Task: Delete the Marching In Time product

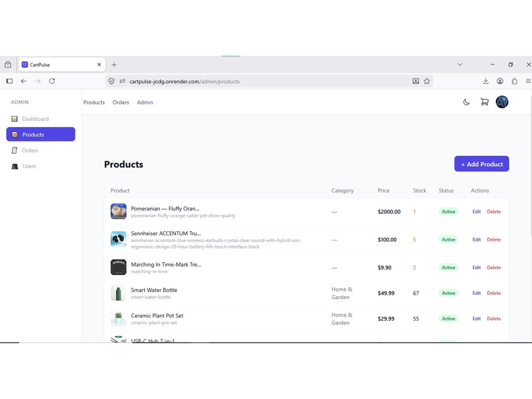Action: pyautogui.click(x=494, y=268)
